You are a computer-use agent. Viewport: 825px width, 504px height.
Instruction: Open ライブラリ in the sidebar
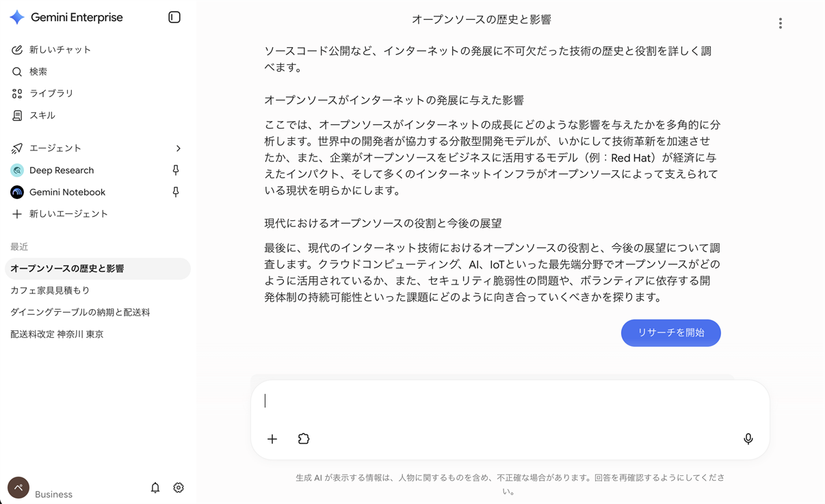[x=51, y=94]
